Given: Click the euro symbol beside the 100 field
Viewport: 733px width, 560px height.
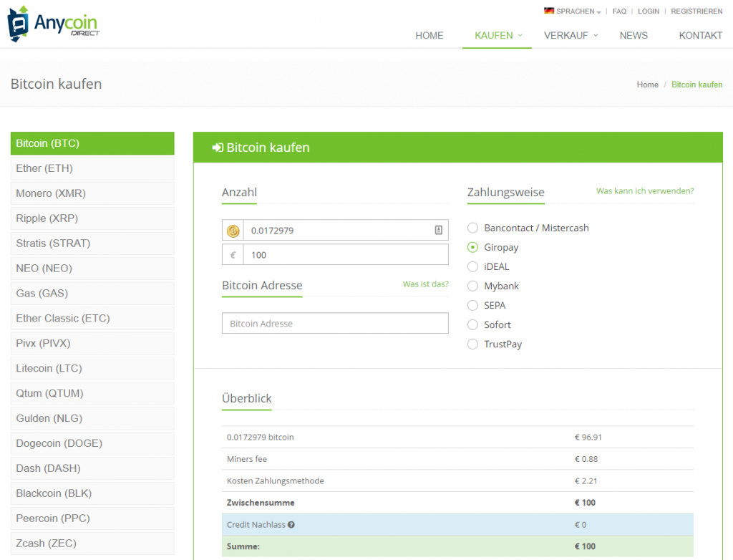Looking at the screenshot, I should (233, 255).
